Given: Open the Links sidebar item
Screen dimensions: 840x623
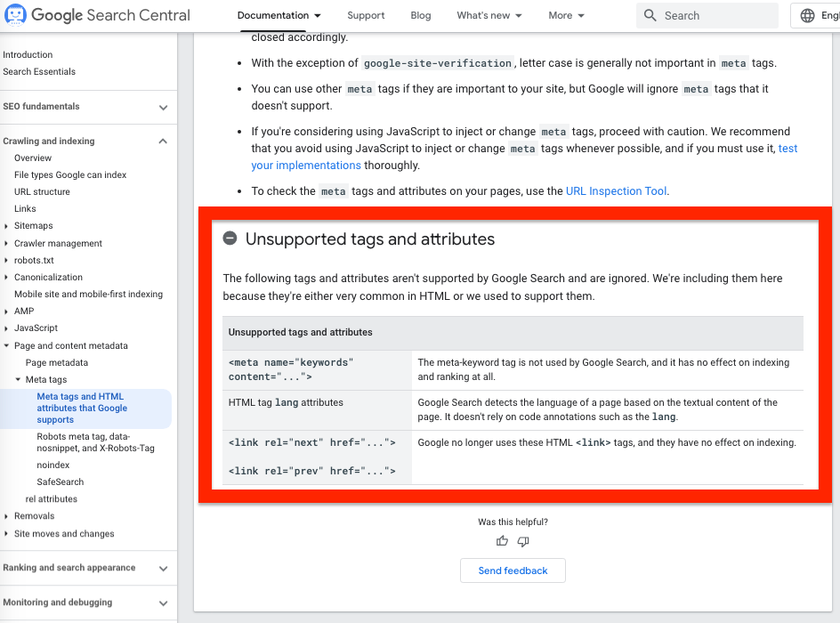Looking at the screenshot, I should coord(25,209).
